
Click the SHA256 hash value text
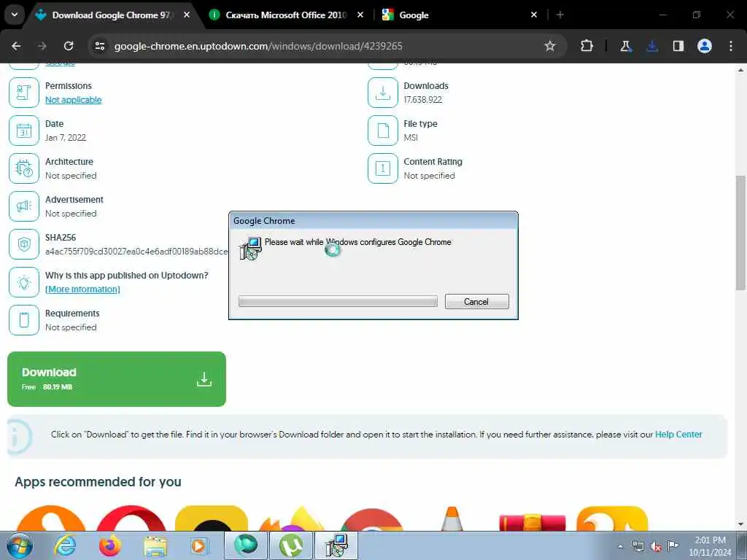point(136,252)
